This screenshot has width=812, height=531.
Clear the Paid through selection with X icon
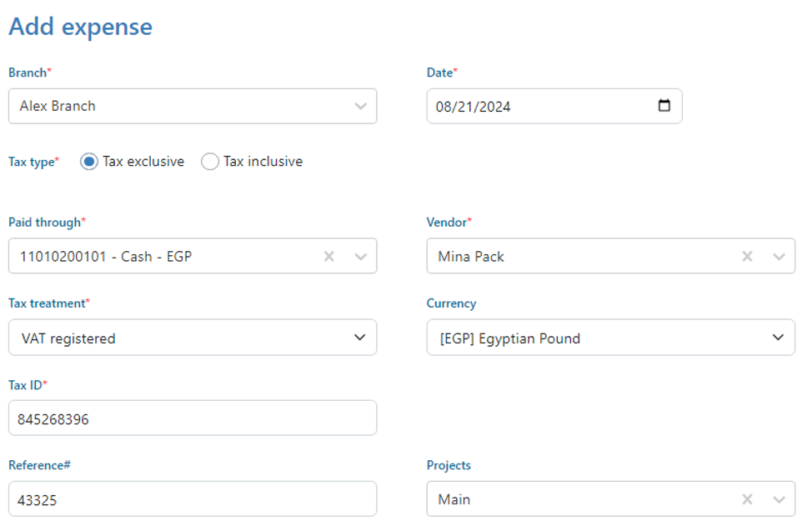(x=329, y=257)
